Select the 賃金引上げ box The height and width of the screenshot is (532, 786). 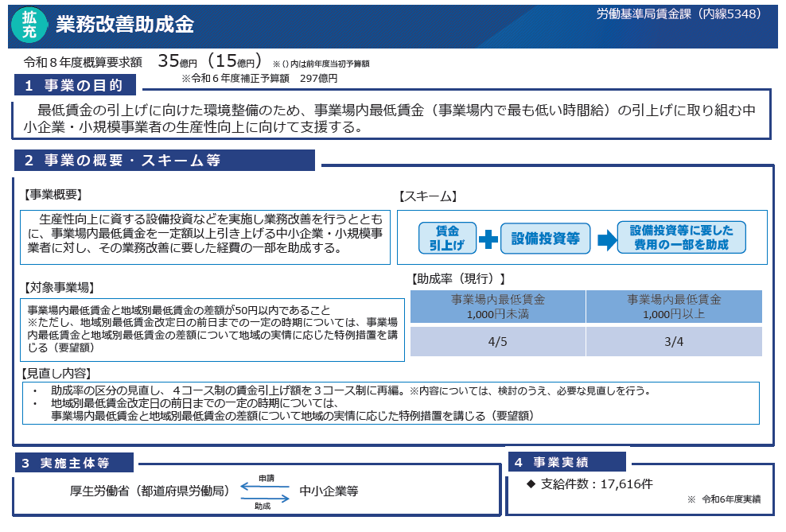tap(446, 238)
